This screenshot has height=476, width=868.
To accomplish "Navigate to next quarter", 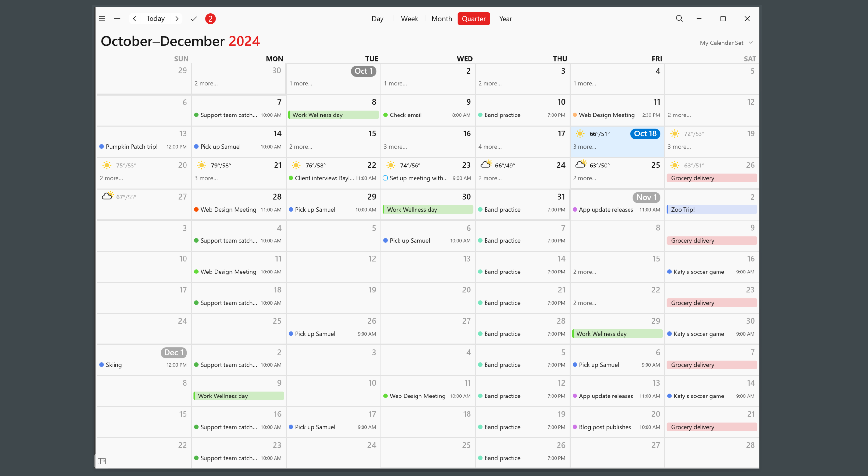I will pos(176,18).
